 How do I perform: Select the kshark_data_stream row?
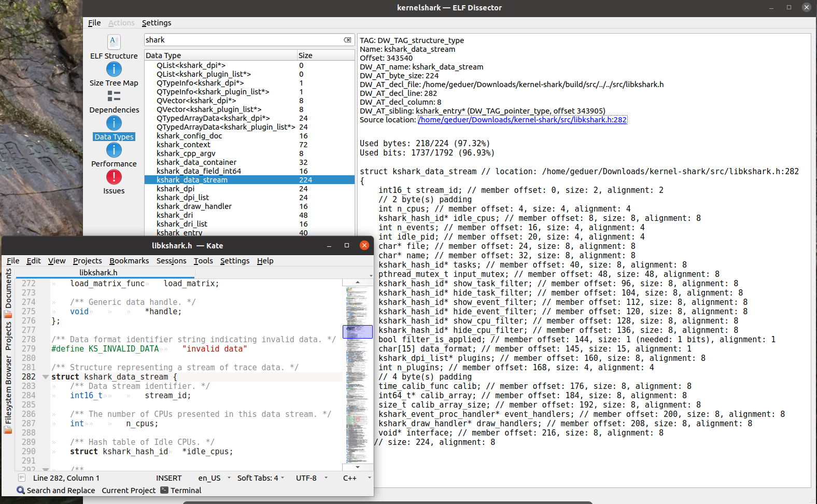(x=249, y=180)
